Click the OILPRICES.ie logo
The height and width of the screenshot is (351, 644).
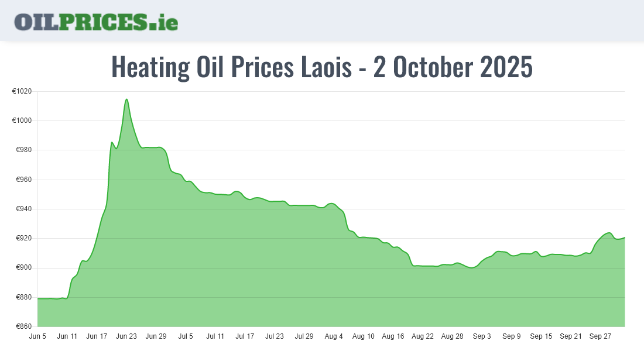click(96, 21)
